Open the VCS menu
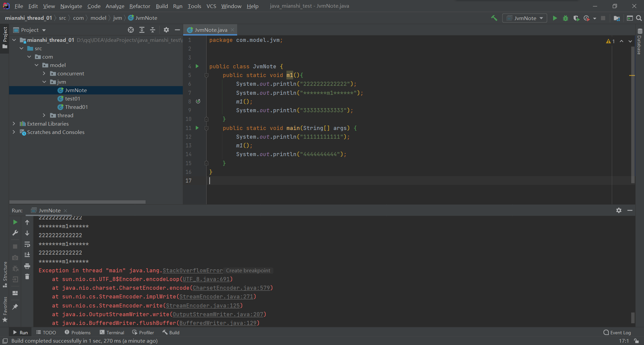This screenshot has height=345, width=644. (211, 6)
